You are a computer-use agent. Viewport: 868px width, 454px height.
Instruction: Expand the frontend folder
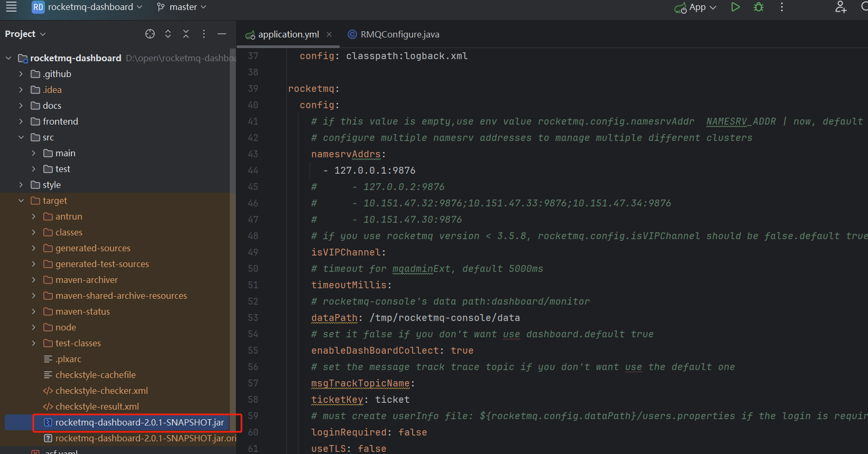21,121
